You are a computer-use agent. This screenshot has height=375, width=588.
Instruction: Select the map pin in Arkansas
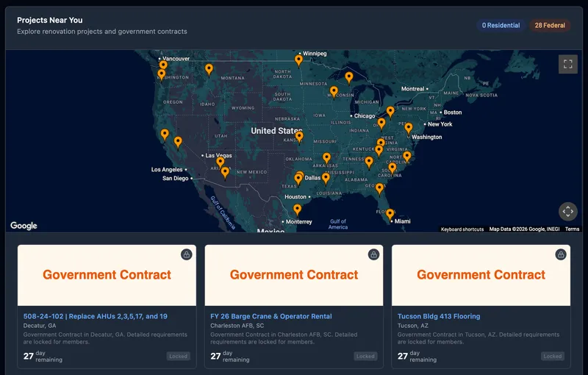(x=326, y=159)
